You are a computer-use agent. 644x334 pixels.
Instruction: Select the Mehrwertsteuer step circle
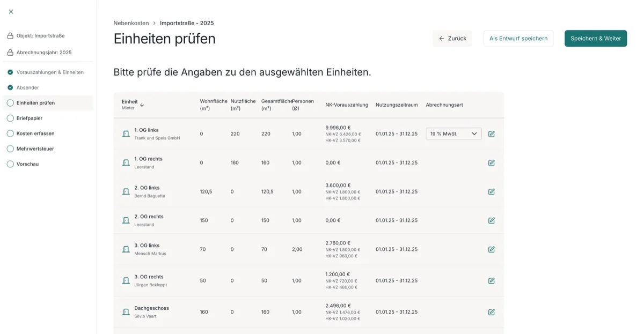[x=10, y=149]
